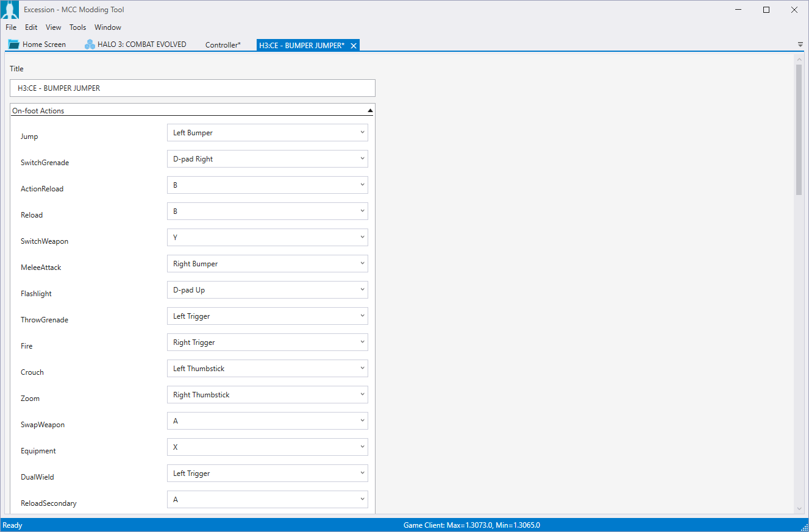Viewport: 809px width, 532px height.
Task: Click the Halo 3 blue hexagon icon
Action: tap(90, 44)
